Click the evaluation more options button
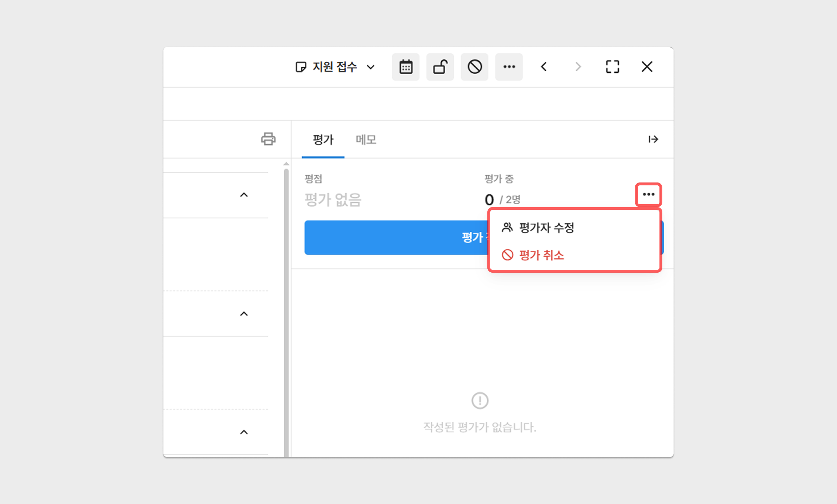This screenshot has width=837, height=504. pos(648,195)
